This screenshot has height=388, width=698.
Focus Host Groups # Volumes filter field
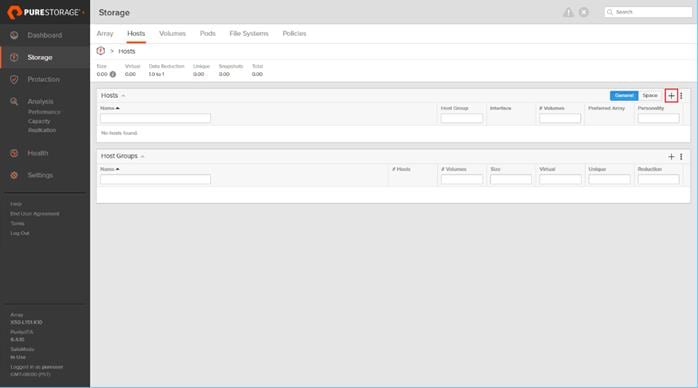coord(462,179)
